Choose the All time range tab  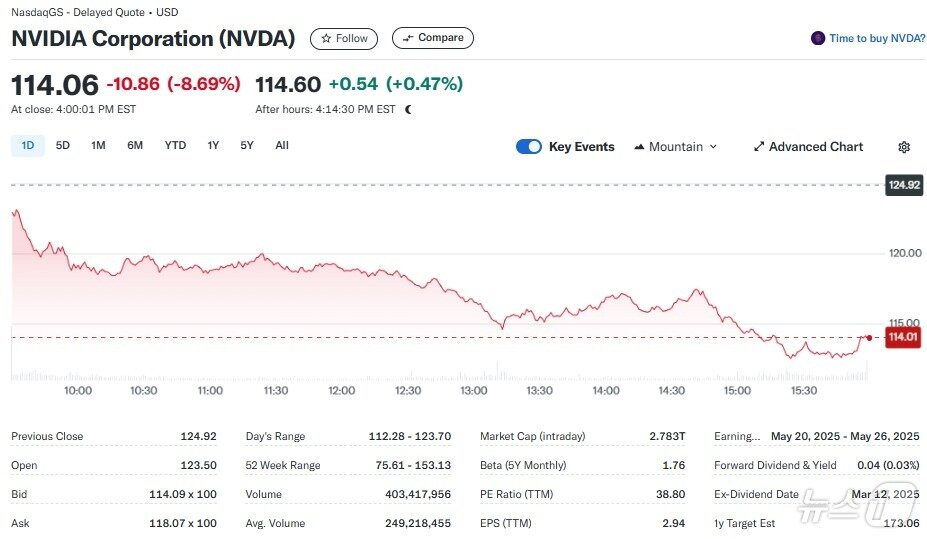point(282,146)
